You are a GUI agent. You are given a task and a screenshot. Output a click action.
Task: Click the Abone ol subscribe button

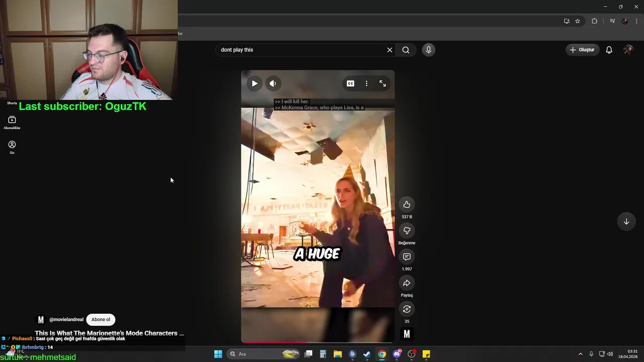[x=101, y=320]
